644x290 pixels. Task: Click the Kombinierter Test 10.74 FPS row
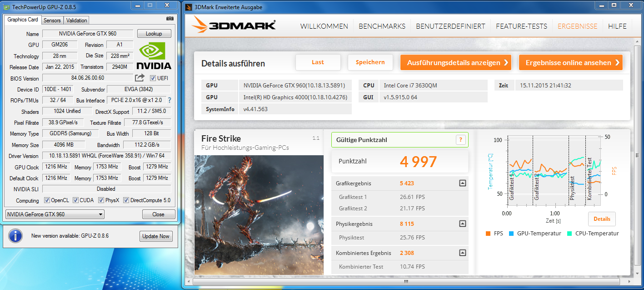click(399, 267)
